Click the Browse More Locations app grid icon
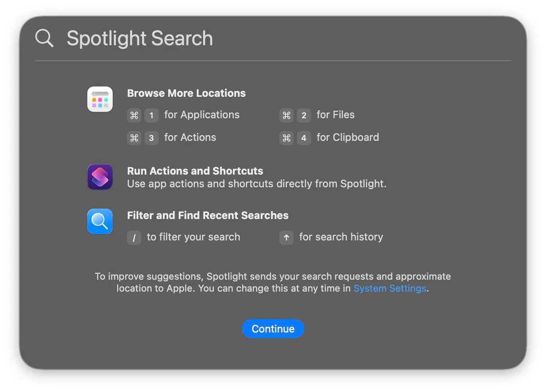Screen dimensions: 546x392 pyautogui.click(x=100, y=99)
